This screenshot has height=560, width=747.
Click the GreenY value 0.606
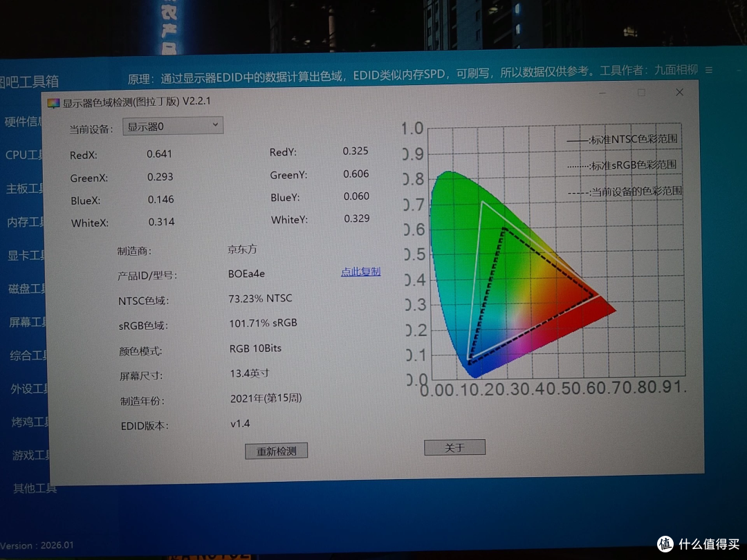pos(356,174)
